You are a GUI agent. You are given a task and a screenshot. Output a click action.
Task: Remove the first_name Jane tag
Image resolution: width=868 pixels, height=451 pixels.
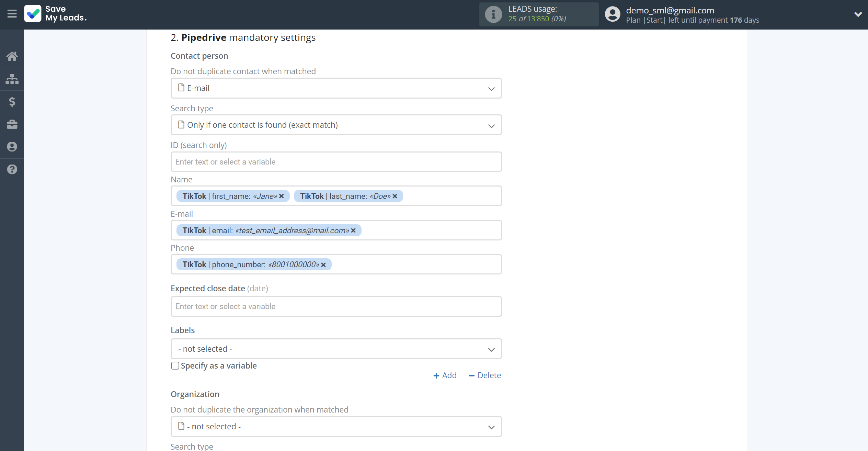(281, 196)
